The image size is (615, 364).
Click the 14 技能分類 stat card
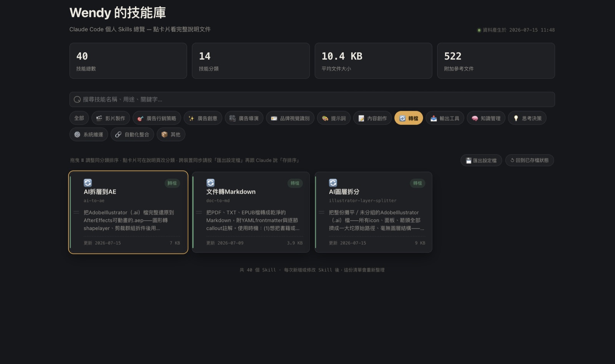pos(251,61)
